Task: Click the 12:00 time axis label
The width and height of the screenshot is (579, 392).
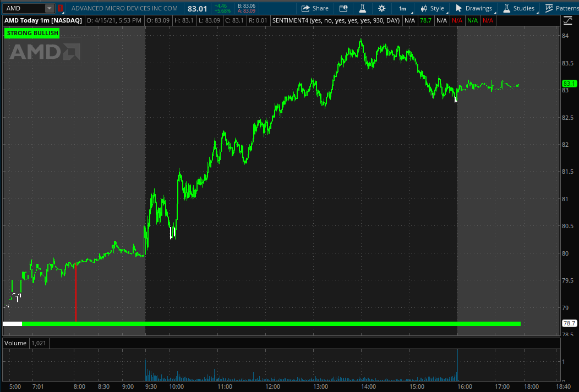Action: 272,387
